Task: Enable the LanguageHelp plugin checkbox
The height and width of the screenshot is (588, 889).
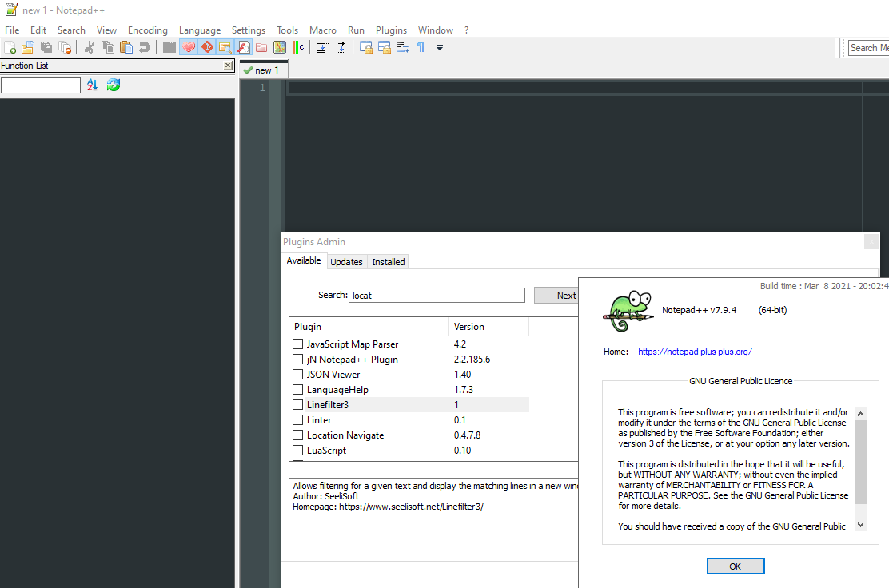Action: [x=297, y=390]
